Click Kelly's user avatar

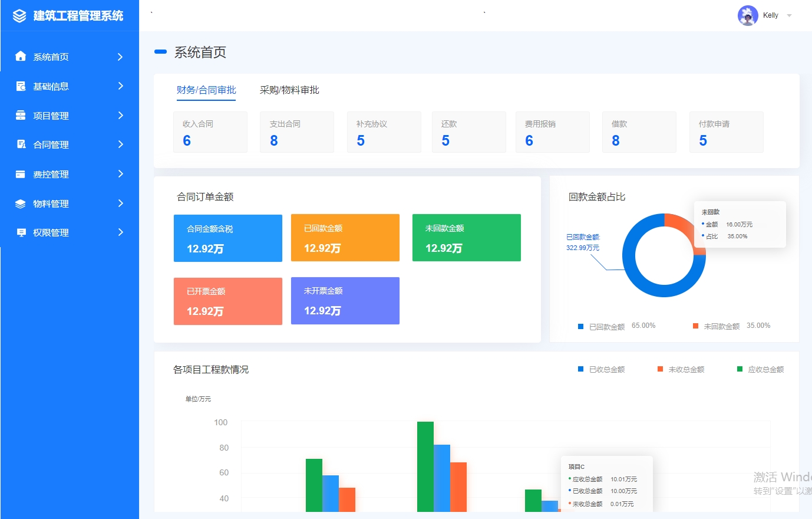(748, 15)
